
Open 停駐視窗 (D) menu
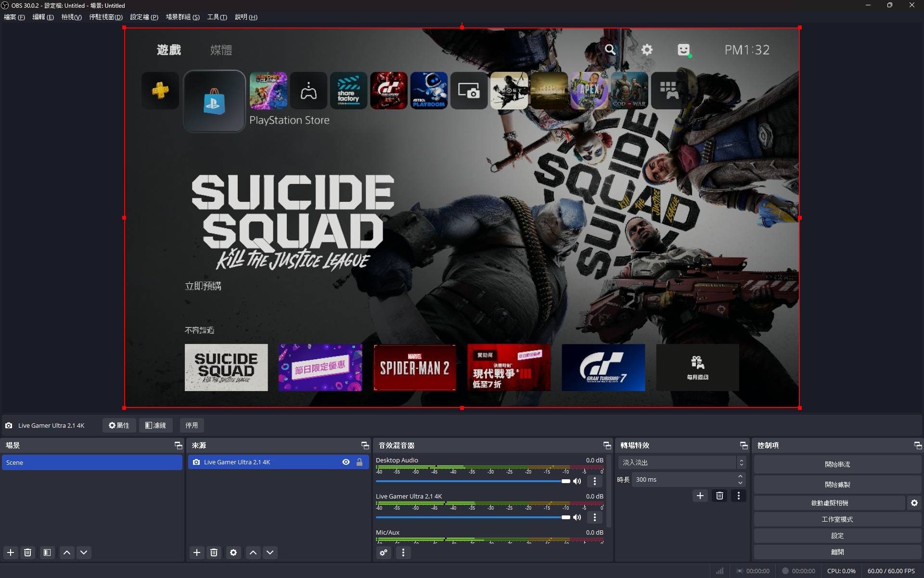(106, 17)
